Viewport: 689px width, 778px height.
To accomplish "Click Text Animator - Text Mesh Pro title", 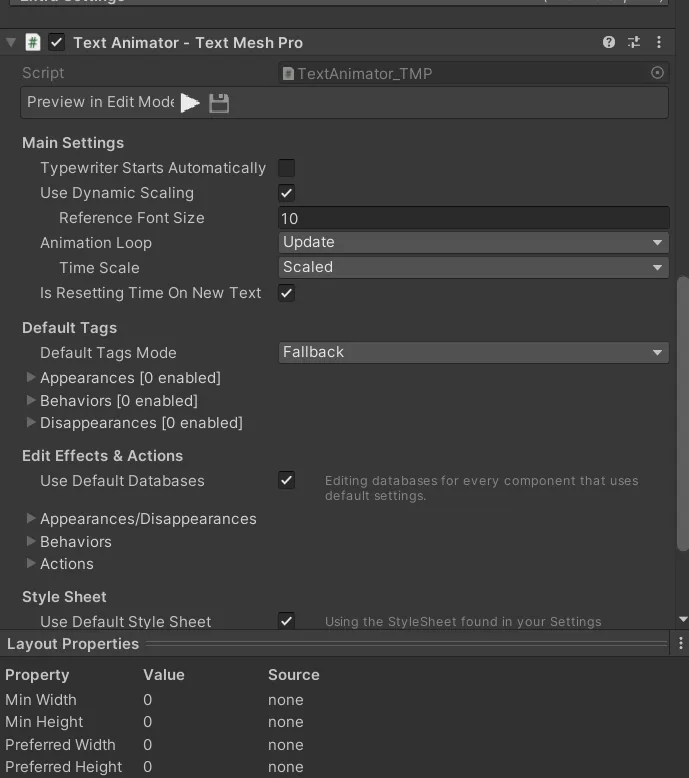I will (x=188, y=43).
